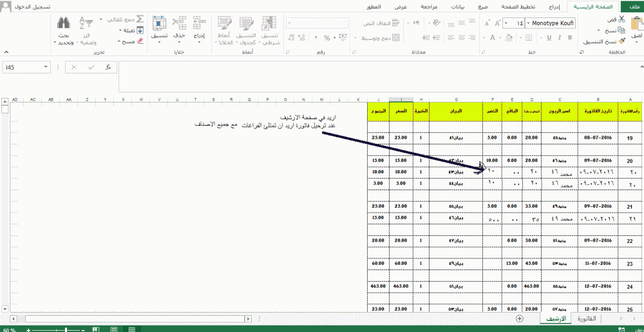Click the new sheet plus button

(x=520, y=318)
